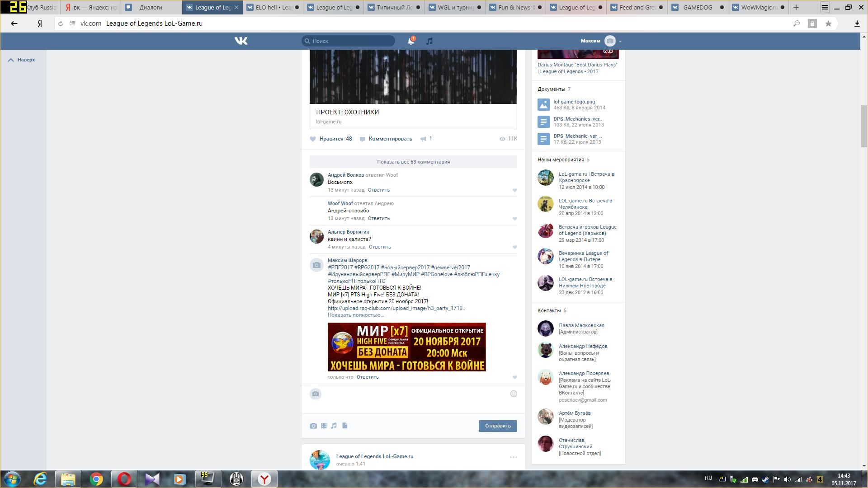Like Андрей Волков's comment
Viewport: 868px width, 488px height.
[x=514, y=190]
